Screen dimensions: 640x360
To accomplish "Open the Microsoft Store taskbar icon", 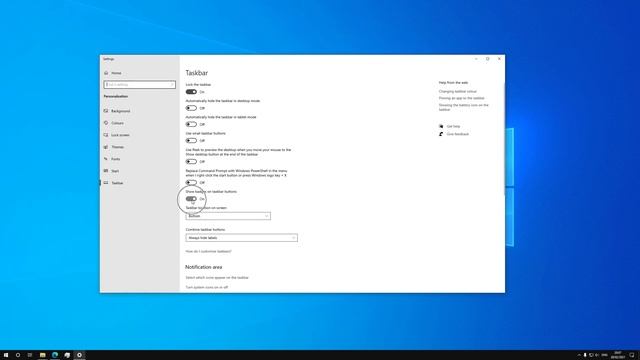I will [67, 355].
